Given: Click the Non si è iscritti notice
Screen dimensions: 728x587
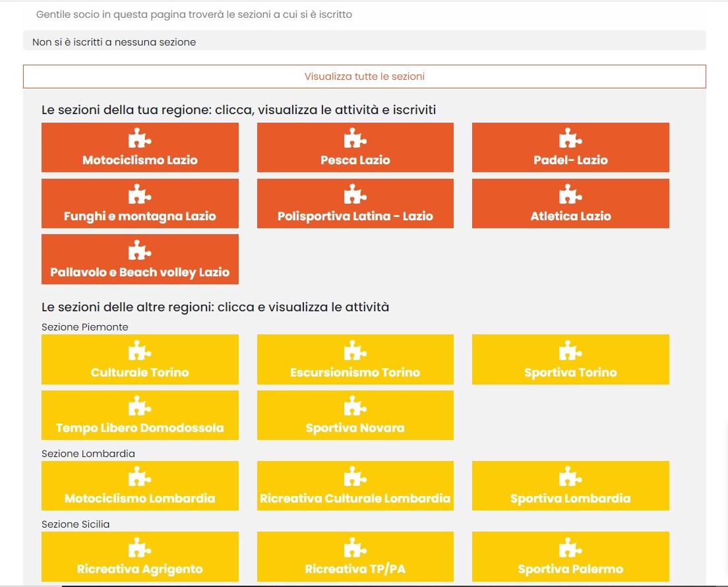Looking at the screenshot, I should coord(114,42).
